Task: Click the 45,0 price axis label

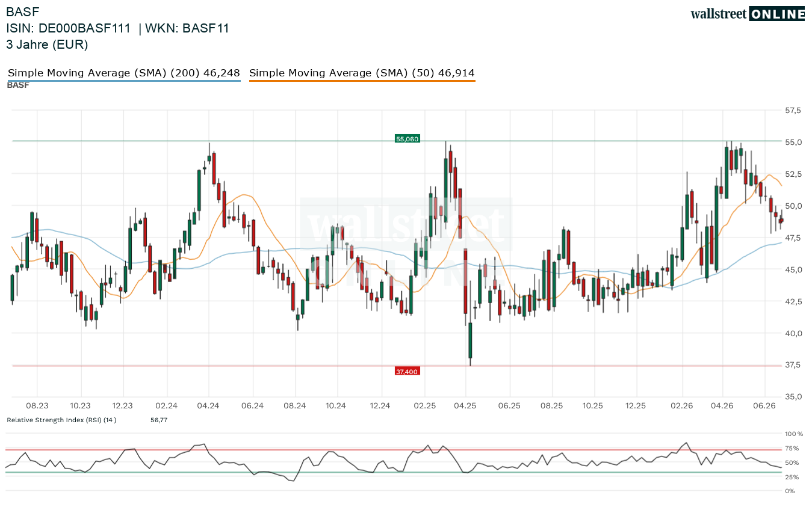Action: [793, 270]
